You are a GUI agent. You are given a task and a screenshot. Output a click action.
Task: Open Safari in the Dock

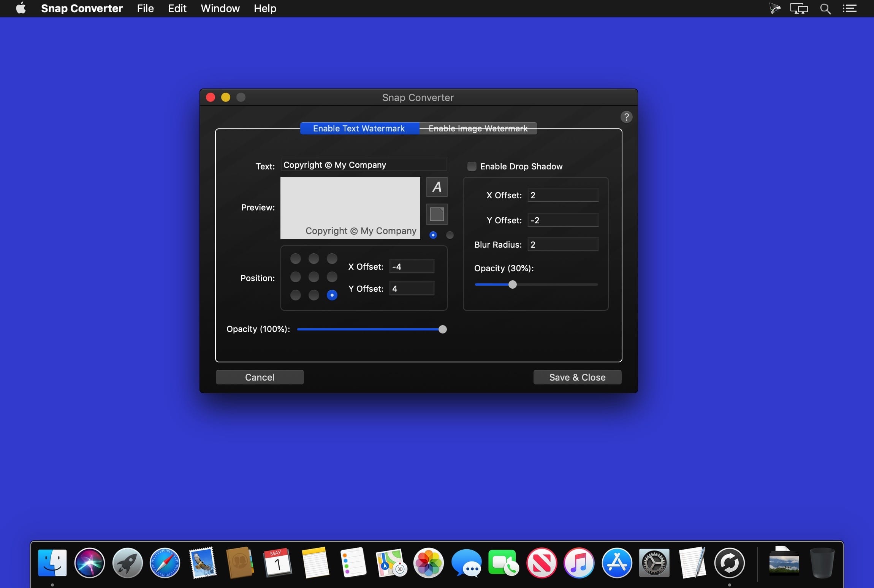pyautogui.click(x=165, y=563)
